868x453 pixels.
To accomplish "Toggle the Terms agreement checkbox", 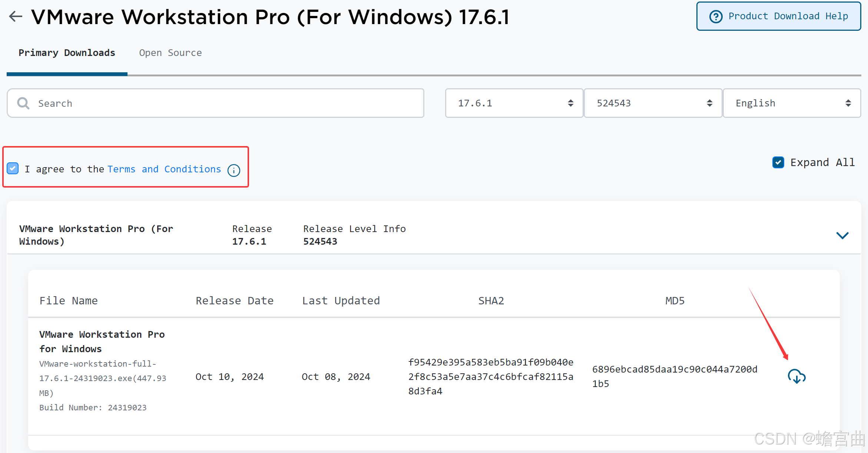I will [13, 169].
